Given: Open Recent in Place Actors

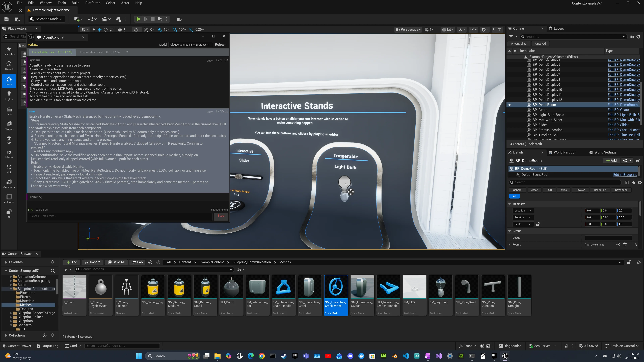Looking at the screenshot, I should (x=9, y=66).
